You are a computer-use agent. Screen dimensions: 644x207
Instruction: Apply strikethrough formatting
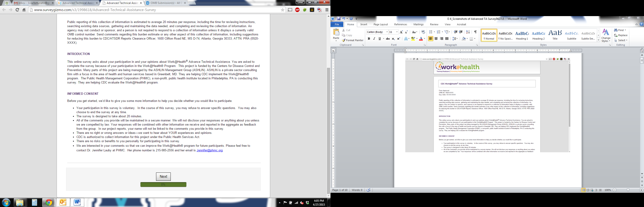[388, 39]
